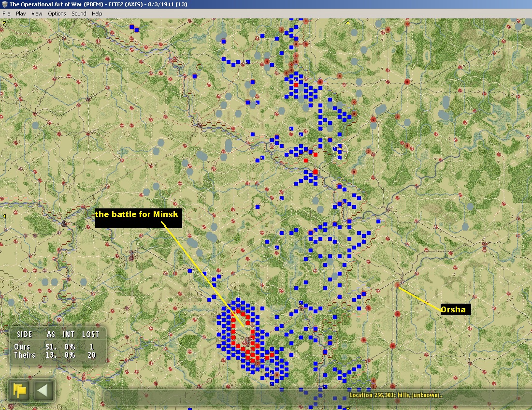This screenshot has height=410, width=532.
Task: Click the window title 'The Operational Art of War'
Action: point(46,4)
